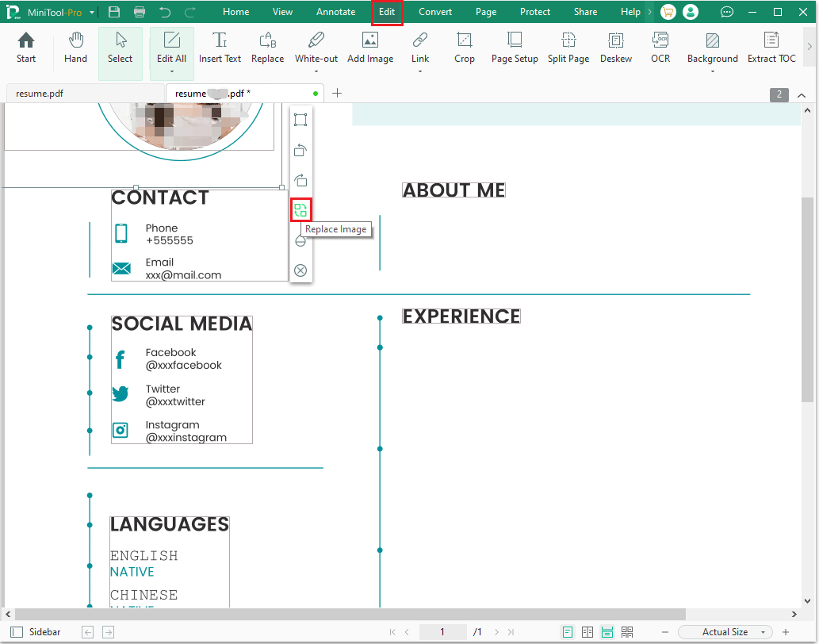Activate the Hand tool

(76, 48)
